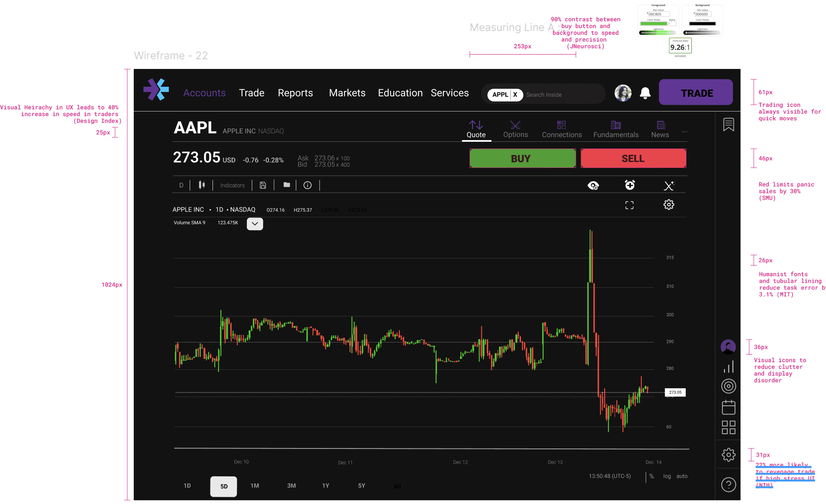Toggle the eye watchlist visibility icon
Image resolution: width=826 pixels, height=504 pixels.
(593, 186)
